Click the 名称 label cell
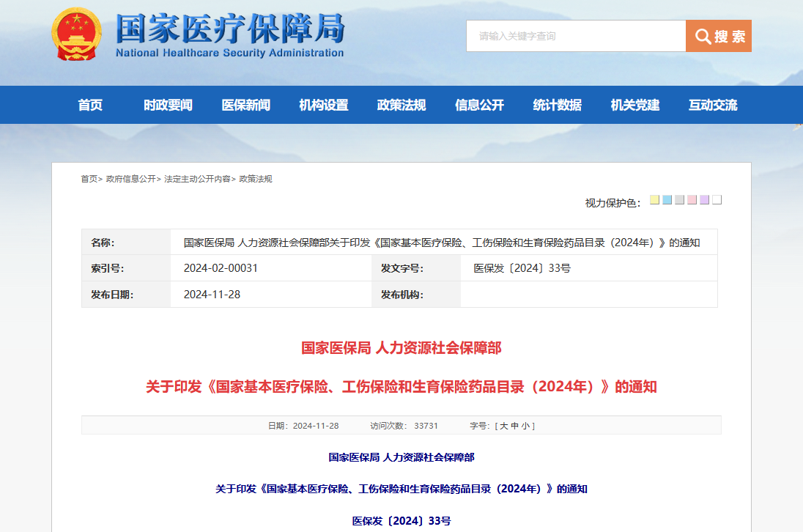The image size is (803, 532). [x=126, y=243]
